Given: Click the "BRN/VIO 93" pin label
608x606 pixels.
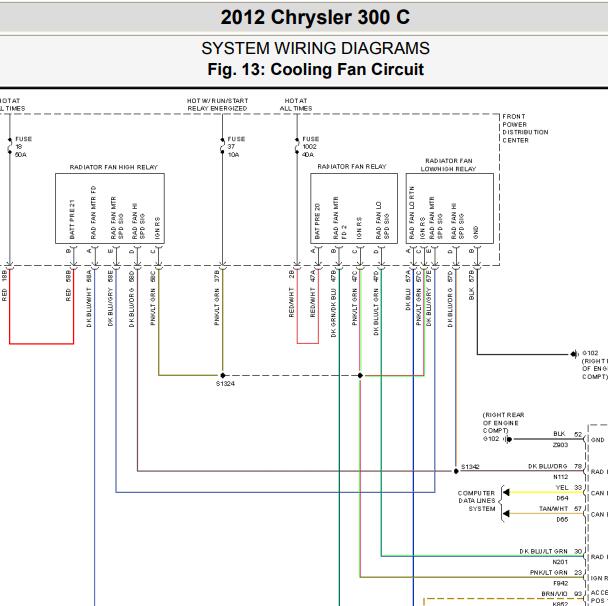Looking at the screenshot, I should point(562,594).
